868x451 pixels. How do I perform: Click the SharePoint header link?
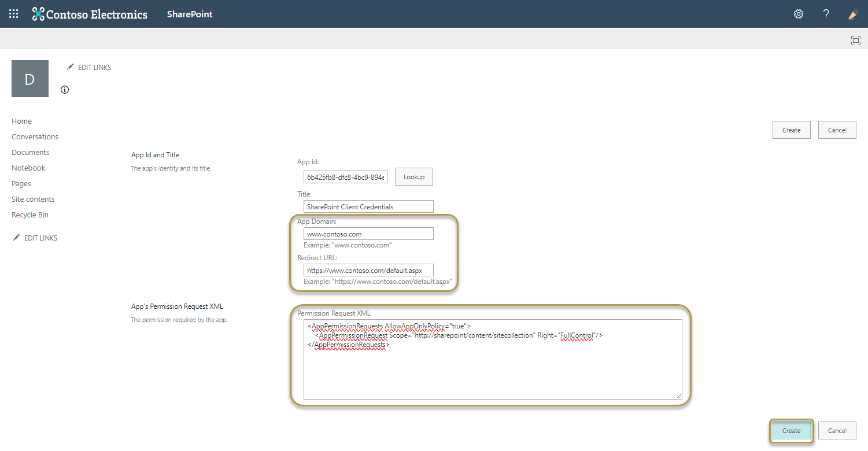190,14
